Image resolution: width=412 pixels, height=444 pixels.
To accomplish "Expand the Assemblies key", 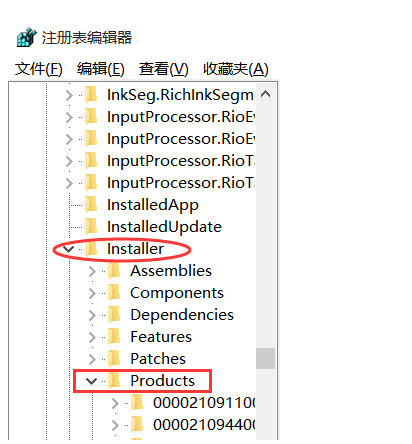I will (x=92, y=271).
